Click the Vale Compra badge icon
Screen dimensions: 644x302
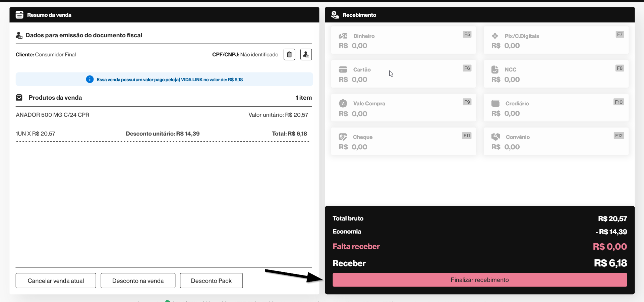pos(343,103)
